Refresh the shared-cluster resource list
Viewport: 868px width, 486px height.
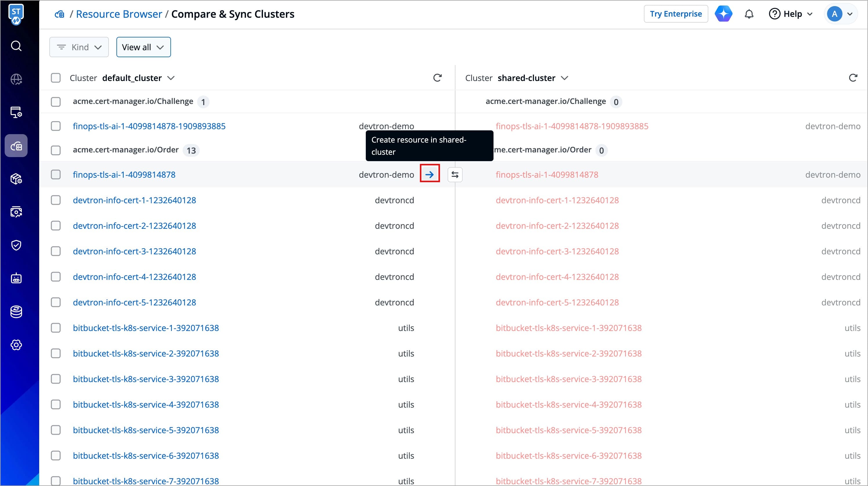(x=853, y=78)
